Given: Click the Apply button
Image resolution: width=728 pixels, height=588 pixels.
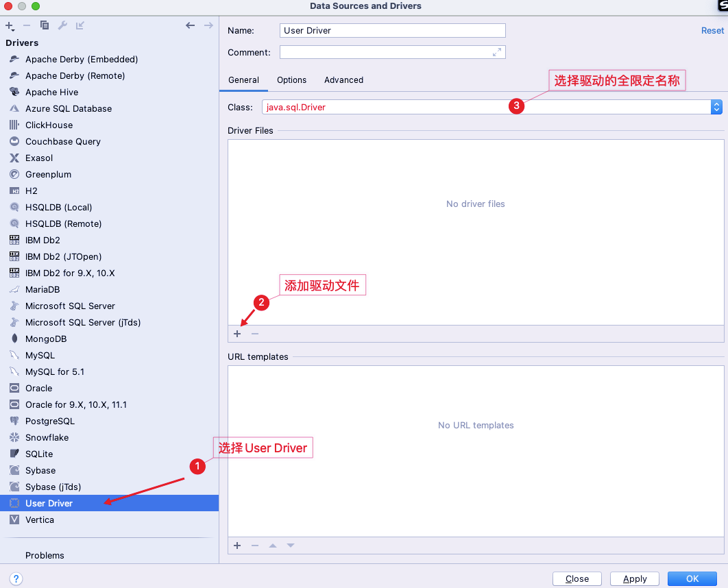Looking at the screenshot, I should (635, 578).
